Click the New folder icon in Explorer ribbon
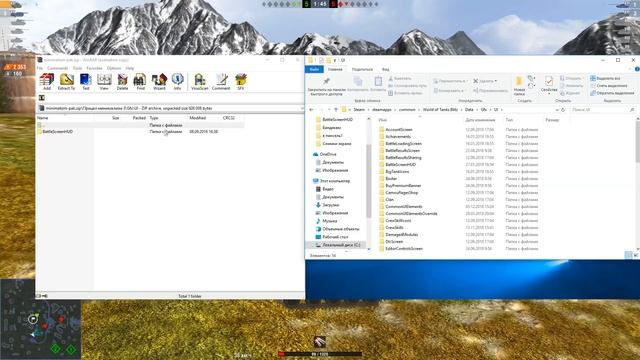The width and height of the screenshot is (640, 360). coord(519,81)
